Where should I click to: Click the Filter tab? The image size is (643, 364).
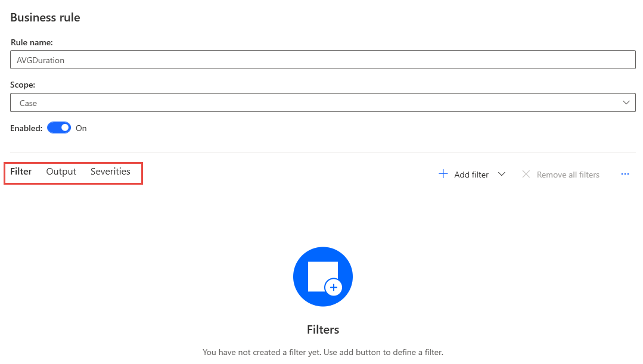[x=21, y=171]
